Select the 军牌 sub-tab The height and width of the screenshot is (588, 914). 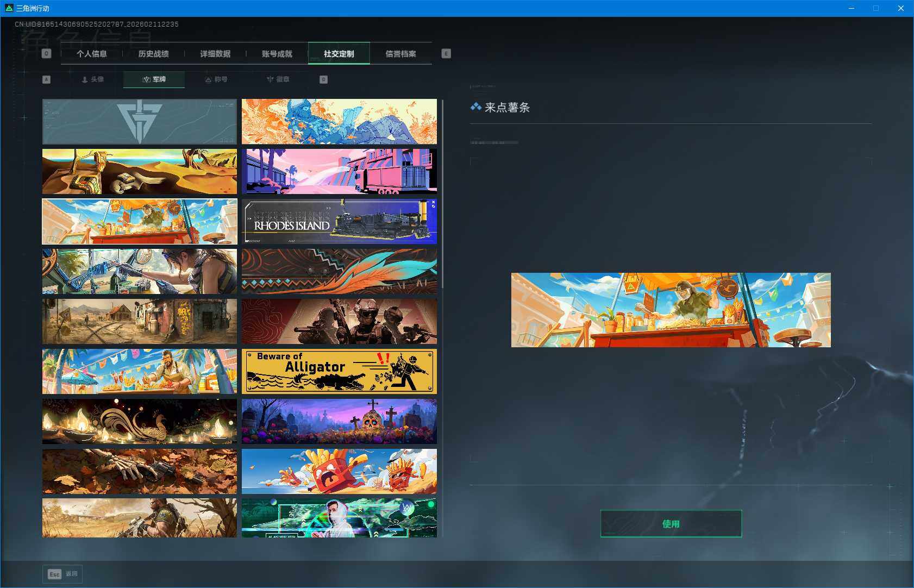point(154,79)
